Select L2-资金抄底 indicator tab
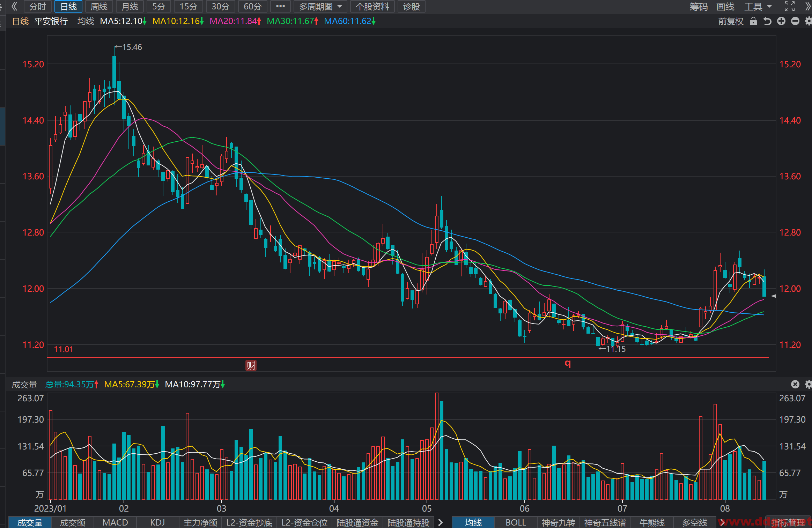The height and width of the screenshot is (528, 812). tap(249, 522)
